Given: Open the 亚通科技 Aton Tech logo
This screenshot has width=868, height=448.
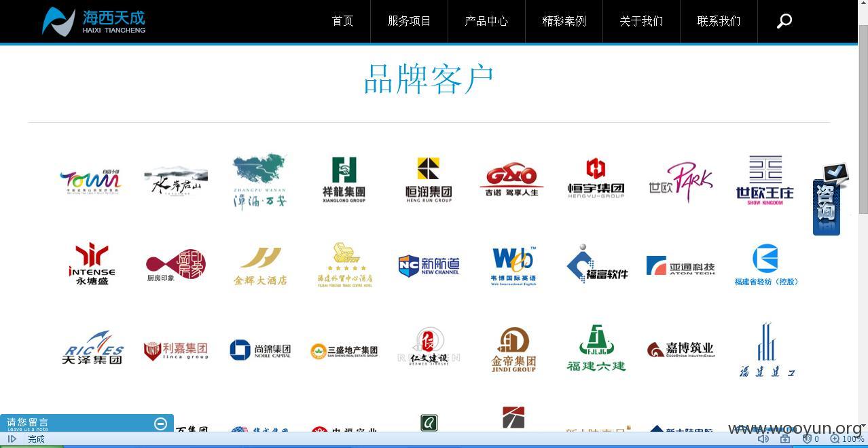Looking at the screenshot, I should 681,265.
